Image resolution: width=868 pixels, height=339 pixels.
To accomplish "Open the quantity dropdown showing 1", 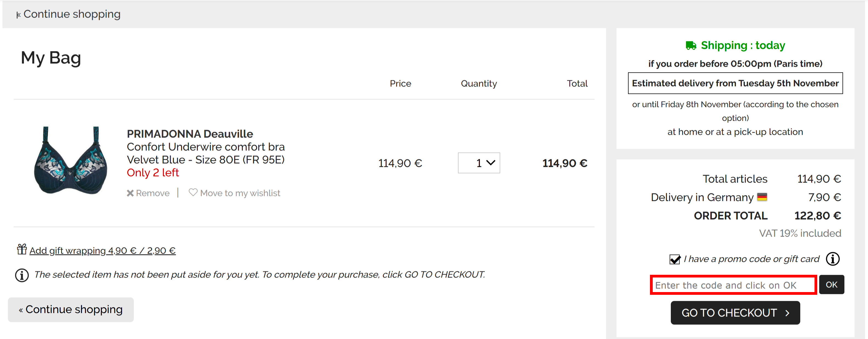I will click(x=479, y=163).
